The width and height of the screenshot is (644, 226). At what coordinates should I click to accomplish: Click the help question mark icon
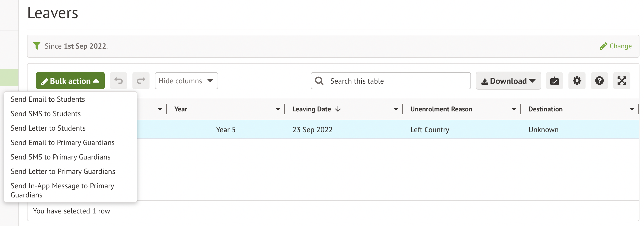click(599, 81)
